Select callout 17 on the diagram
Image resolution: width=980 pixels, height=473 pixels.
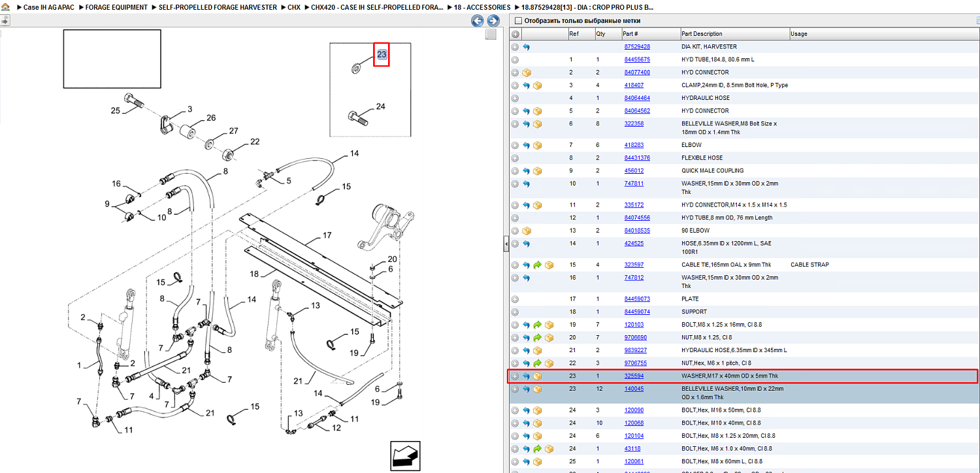(x=327, y=235)
